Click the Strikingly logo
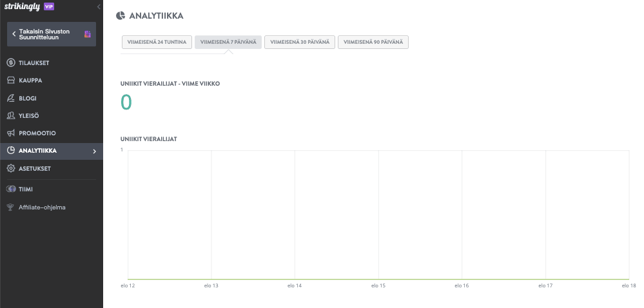 pos(21,6)
